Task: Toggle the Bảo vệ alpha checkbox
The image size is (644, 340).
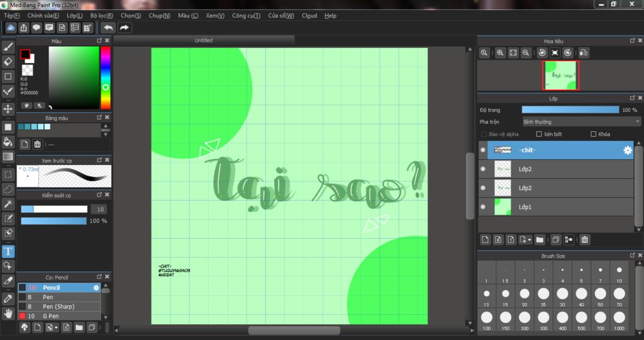Action: pyautogui.click(x=484, y=134)
